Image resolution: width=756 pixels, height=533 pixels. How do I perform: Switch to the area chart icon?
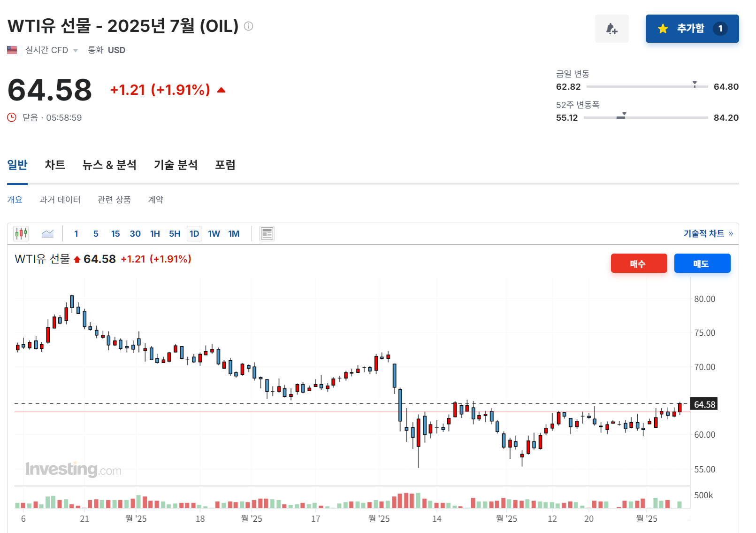[x=47, y=233]
